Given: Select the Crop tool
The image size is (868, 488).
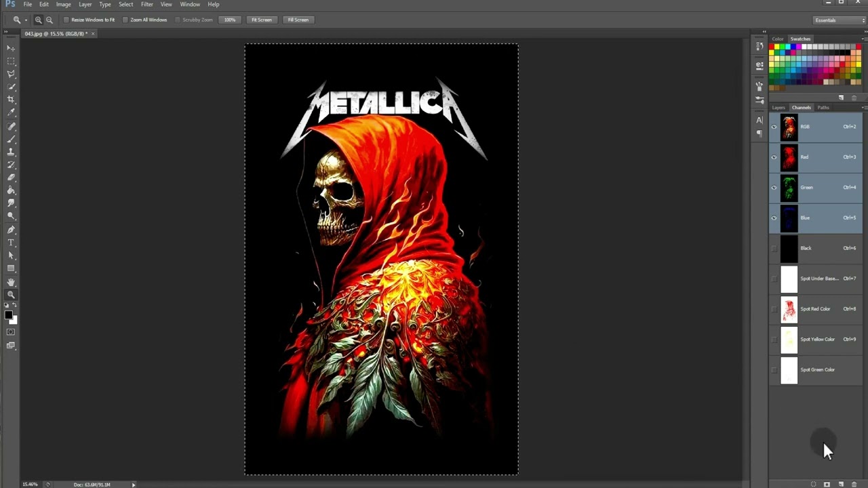Looking at the screenshot, I should (x=11, y=100).
